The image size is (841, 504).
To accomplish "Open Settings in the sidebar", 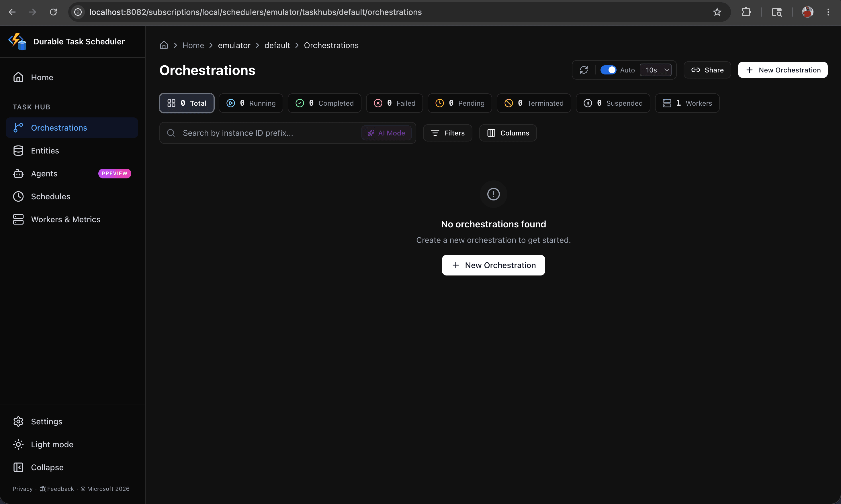I will [72, 422].
